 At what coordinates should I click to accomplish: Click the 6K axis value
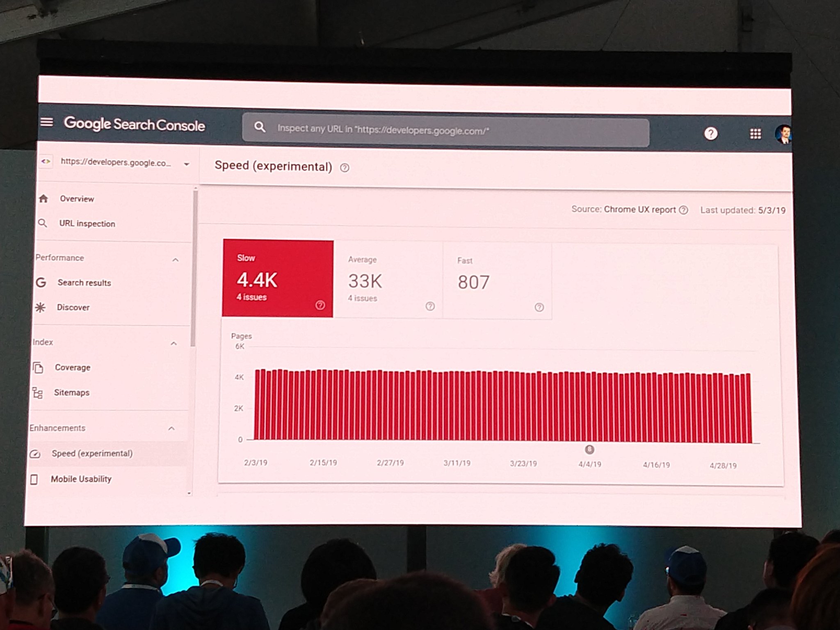(240, 346)
